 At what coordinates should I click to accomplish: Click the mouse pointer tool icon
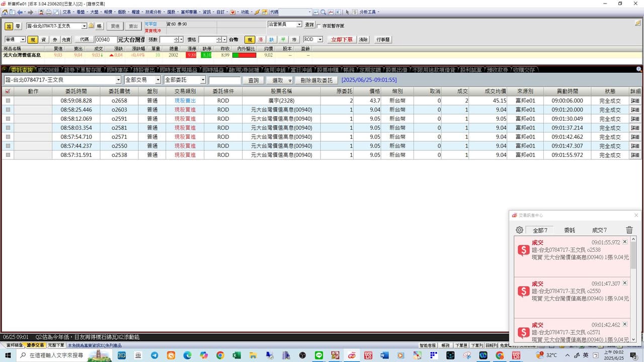click(x=347, y=12)
